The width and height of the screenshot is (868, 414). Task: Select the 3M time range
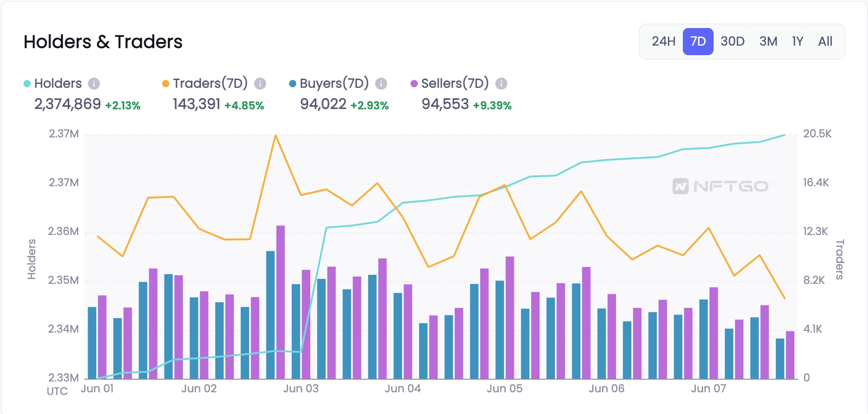coord(768,42)
